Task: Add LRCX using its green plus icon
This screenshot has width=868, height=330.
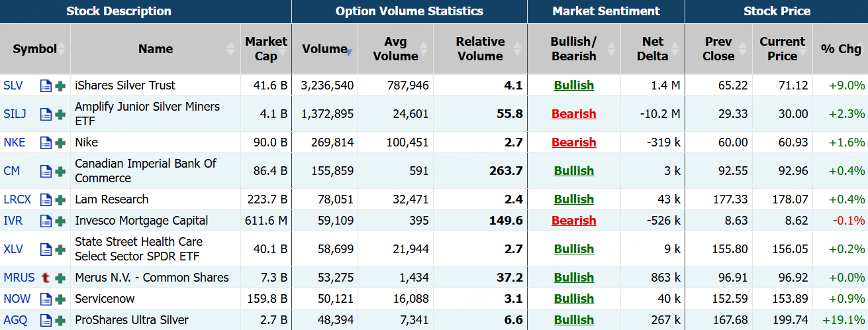Action: (x=60, y=200)
